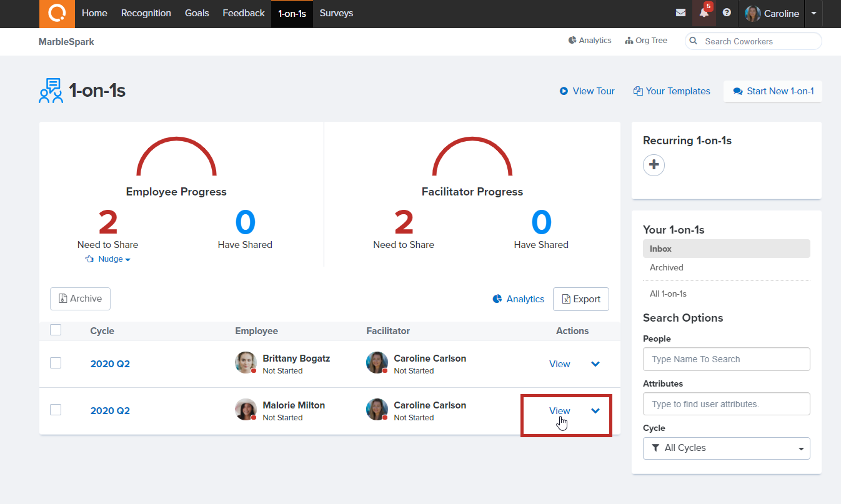Check the Brittany Bogatz row checkbox
The height and width of the screenshot is (504, 841).
(56, 363)
